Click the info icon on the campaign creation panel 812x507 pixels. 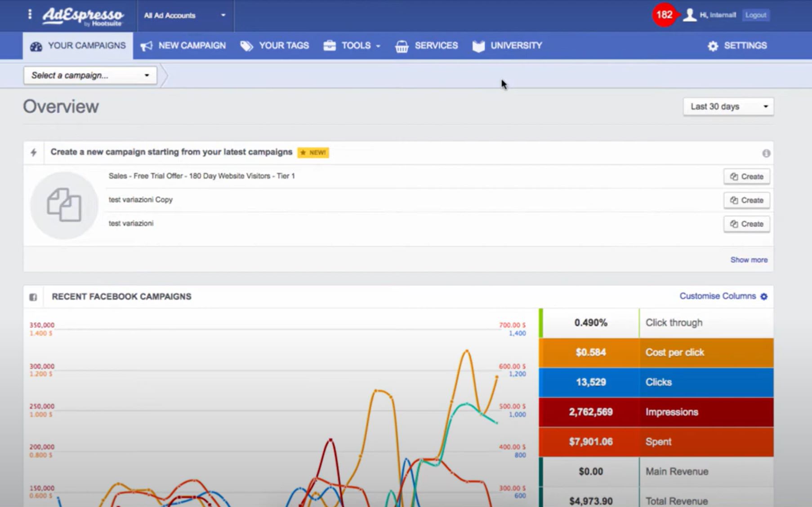767,153
